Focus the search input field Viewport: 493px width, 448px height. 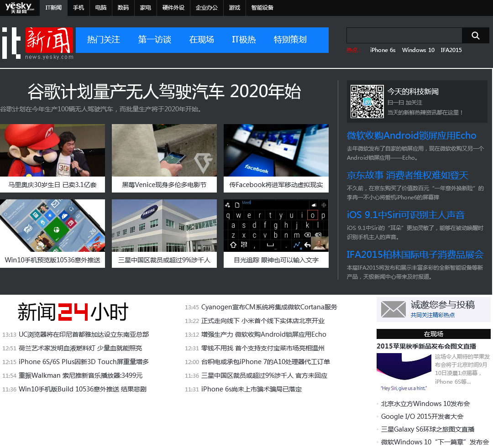404,36
